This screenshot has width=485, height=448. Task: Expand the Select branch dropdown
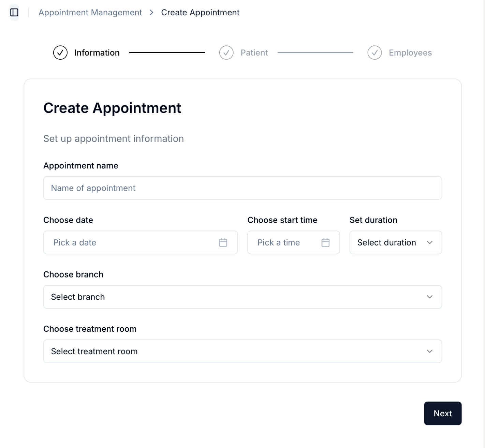[x=242, y=297]
